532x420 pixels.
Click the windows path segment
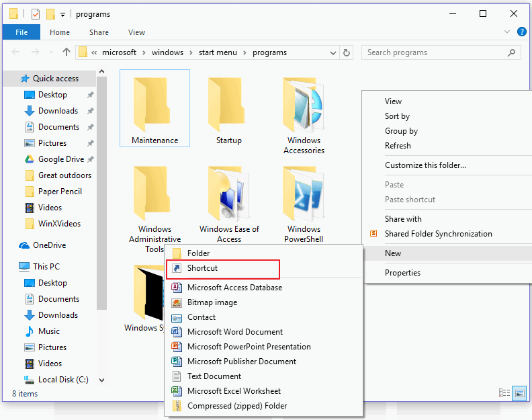point(167,52)
